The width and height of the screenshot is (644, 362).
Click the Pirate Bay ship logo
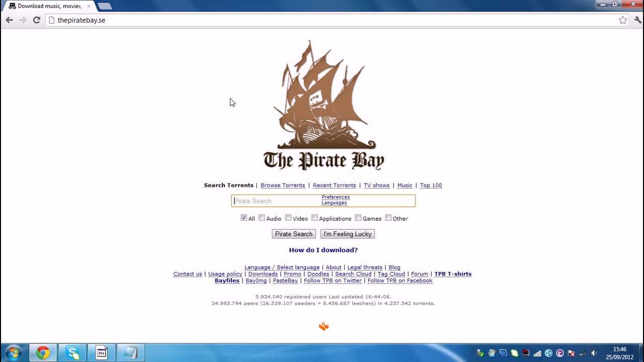(x=323, y=106)
